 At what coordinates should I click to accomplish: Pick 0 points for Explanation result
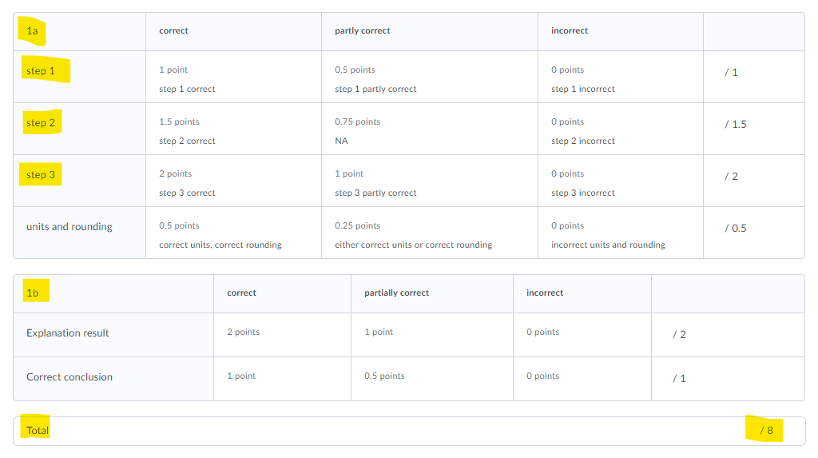click(581, 332)
